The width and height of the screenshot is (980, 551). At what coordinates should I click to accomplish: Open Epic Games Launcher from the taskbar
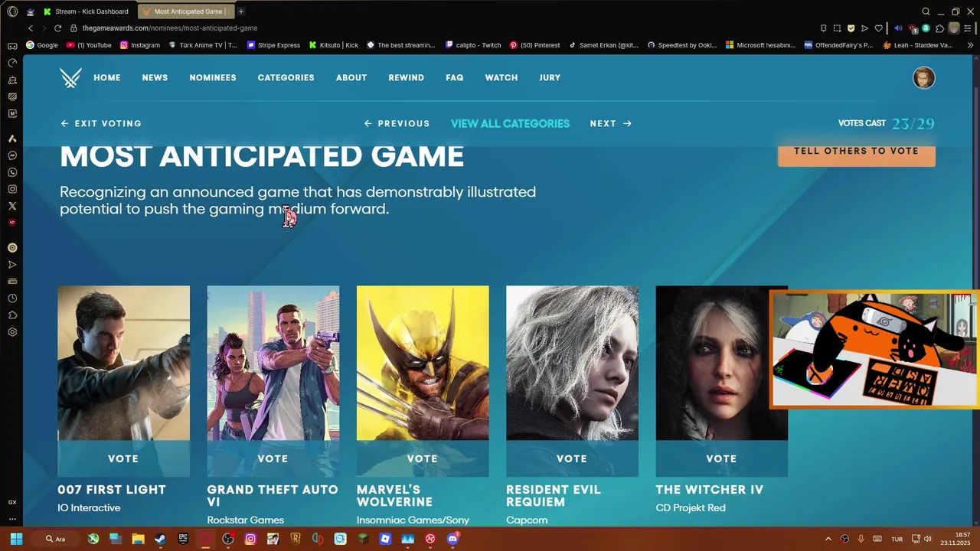point(183,539)
